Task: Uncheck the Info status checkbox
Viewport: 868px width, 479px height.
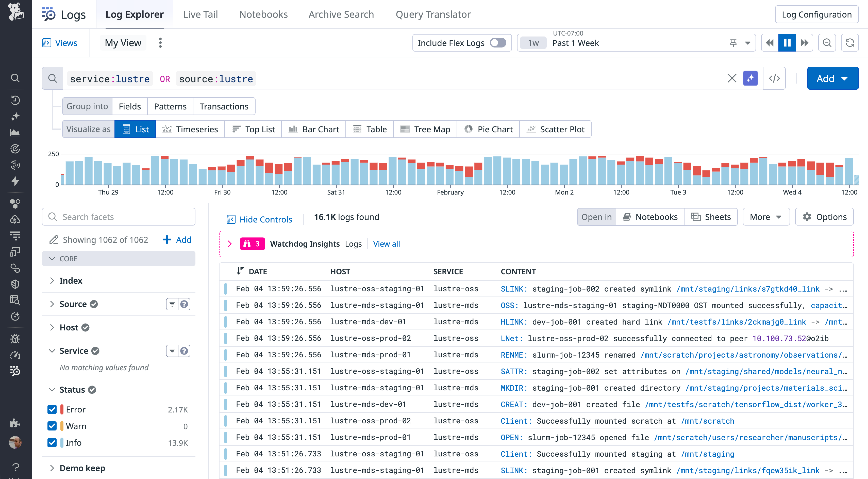Action: pyautogui.click(x=52, y=443)
